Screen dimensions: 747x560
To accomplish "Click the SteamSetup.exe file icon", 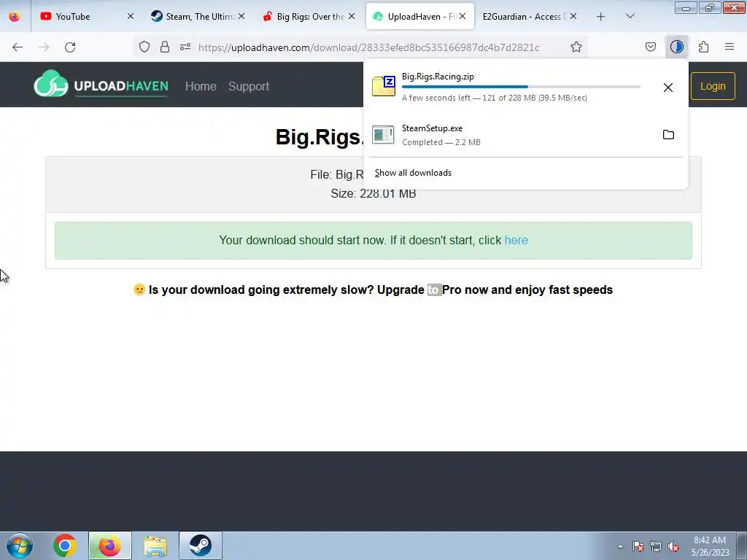I will point(383,134).
